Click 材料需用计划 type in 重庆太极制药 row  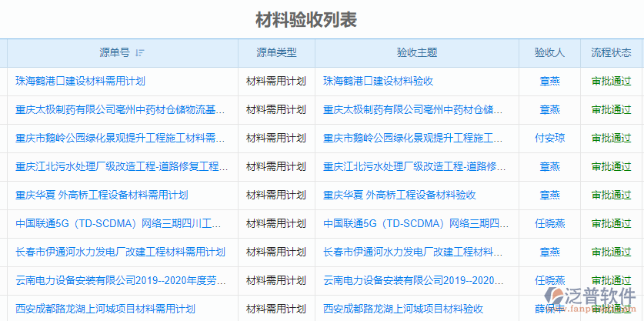pyautogui.click(x=276, y=110)
